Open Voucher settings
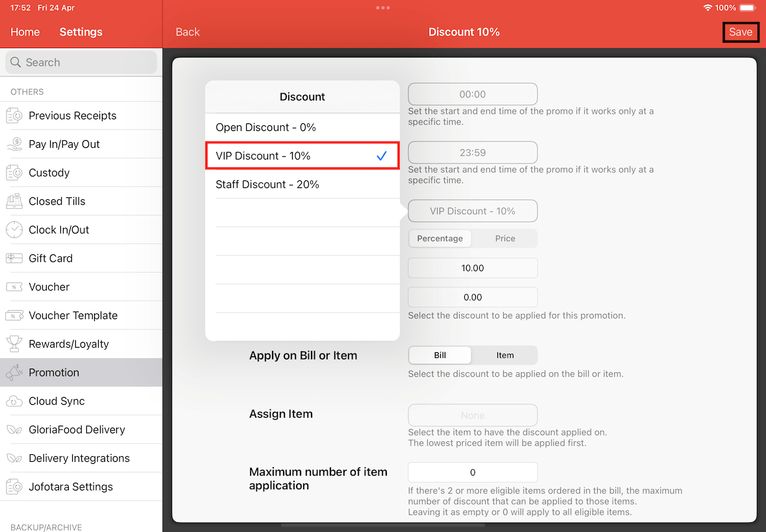The width and height of the screenshot is (766, 532). click(x=81, y=287)
